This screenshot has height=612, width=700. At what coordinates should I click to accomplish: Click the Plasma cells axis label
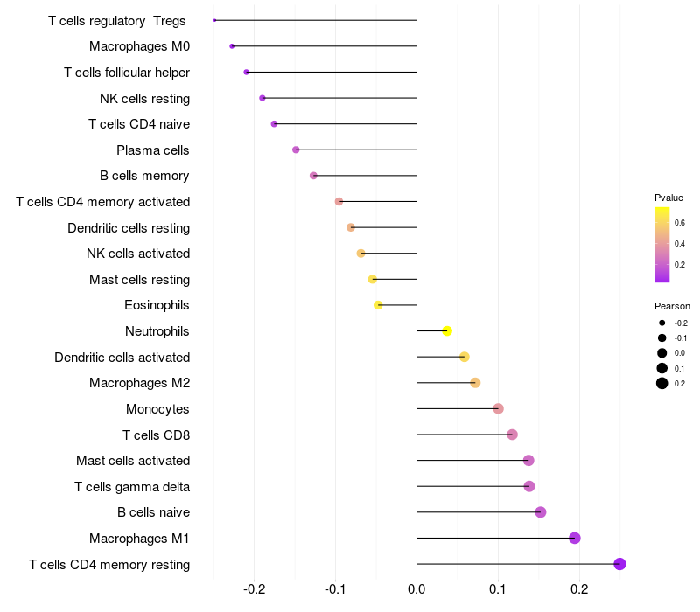(153, 150)
